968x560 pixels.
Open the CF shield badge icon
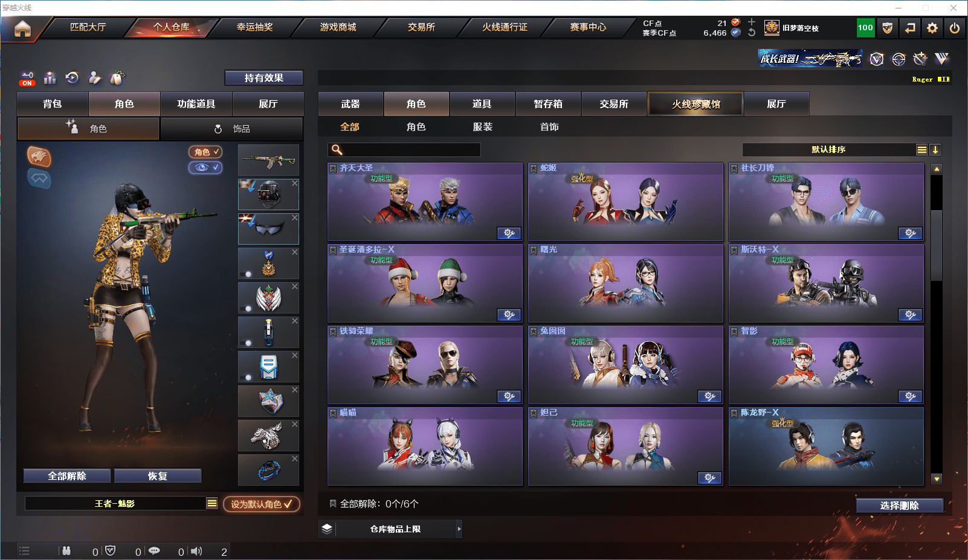pyautogui.click(x=888, y=28)
